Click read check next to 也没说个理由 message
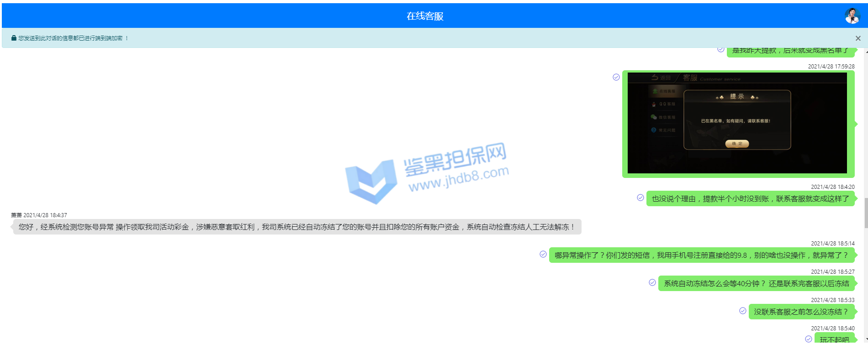 [x=640, y=198]
